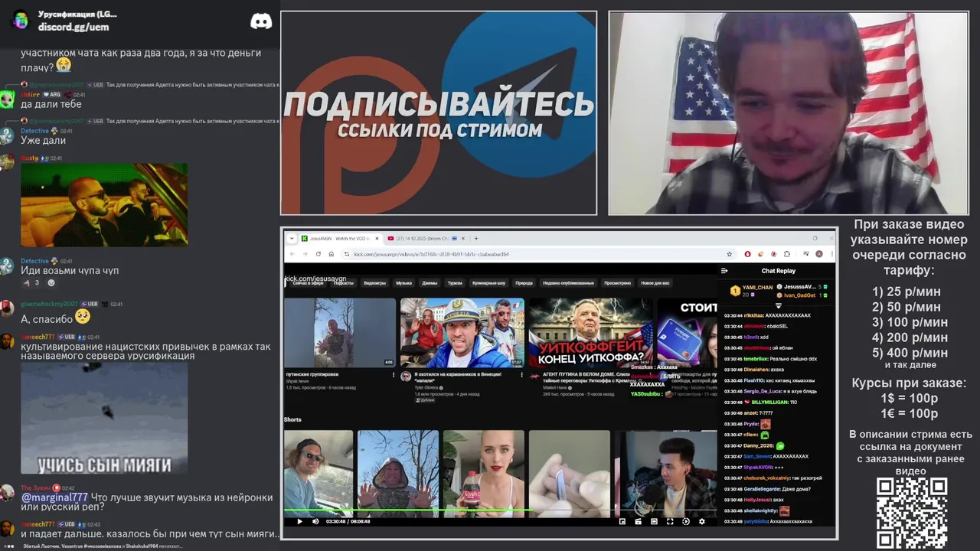Viewport: 980px width, 551px height.
Task: Open the 'Конец Уиткоффа?' video thumbnail
Action: tap(591, 333)
